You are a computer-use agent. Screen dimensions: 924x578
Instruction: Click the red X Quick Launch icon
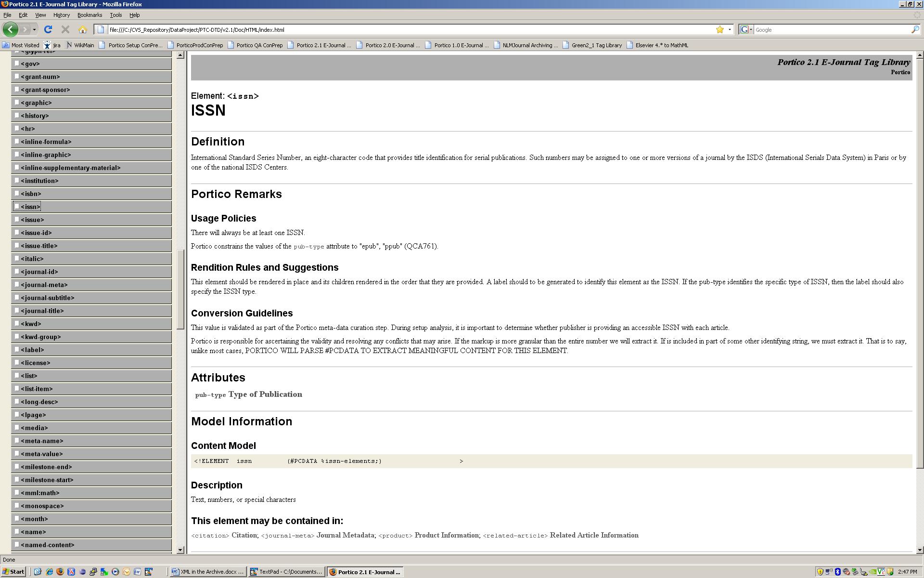coord(71,572)
